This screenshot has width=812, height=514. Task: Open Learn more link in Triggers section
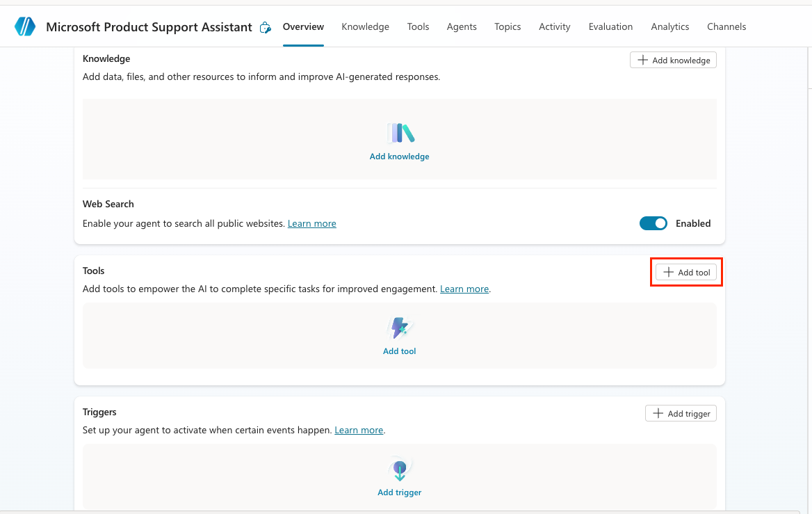tap(359, 431)
